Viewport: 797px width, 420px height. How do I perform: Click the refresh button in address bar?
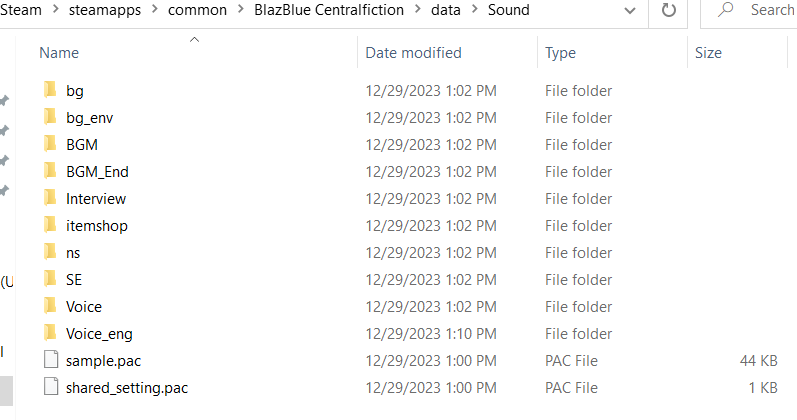point(667,10)
